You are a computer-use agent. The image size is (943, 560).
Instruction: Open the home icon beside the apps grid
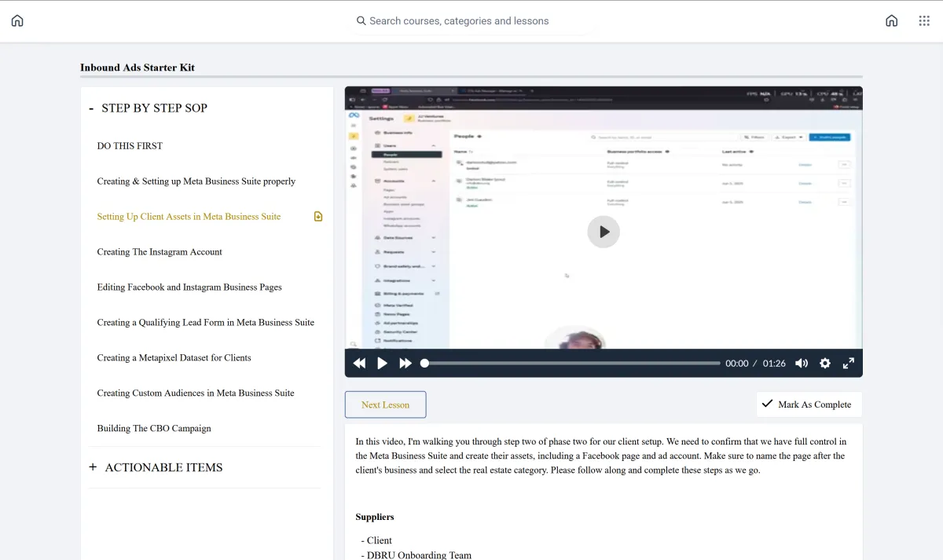(891, 21)
